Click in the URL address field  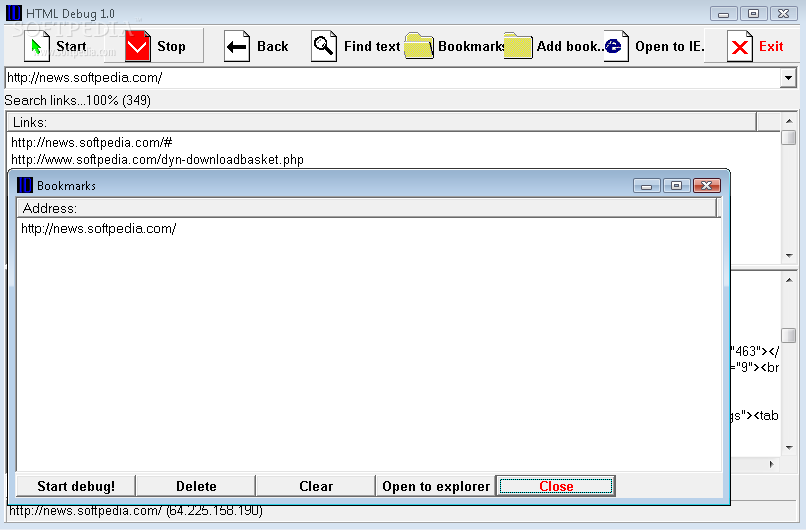tap(392, 78)
